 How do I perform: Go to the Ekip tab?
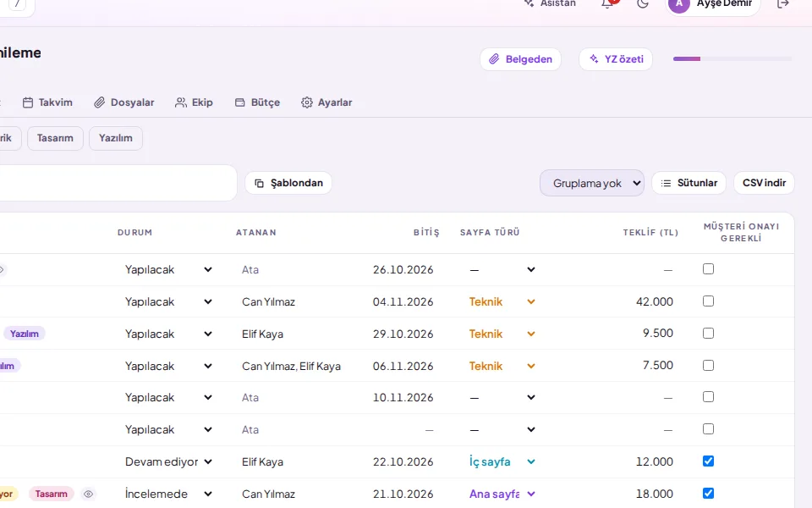tap(195, 102)
